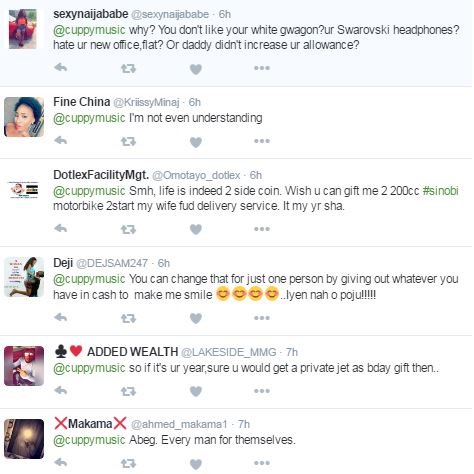
Task: Reply to Deji's tweet
Action: pyautogui.click(x=61, y=318)
